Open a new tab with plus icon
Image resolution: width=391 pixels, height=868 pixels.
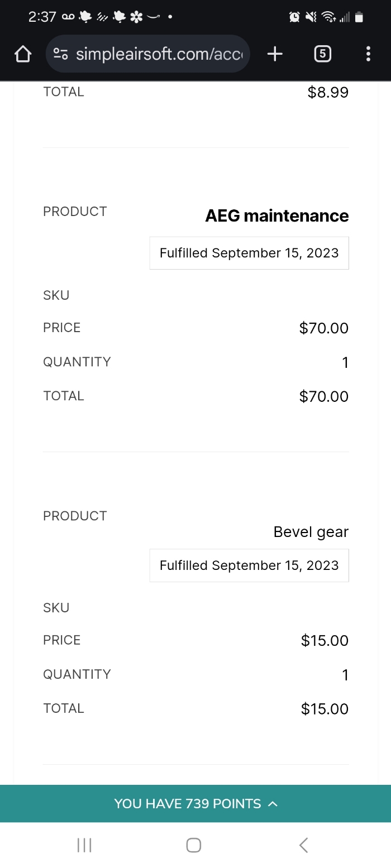tap(275, 54)
